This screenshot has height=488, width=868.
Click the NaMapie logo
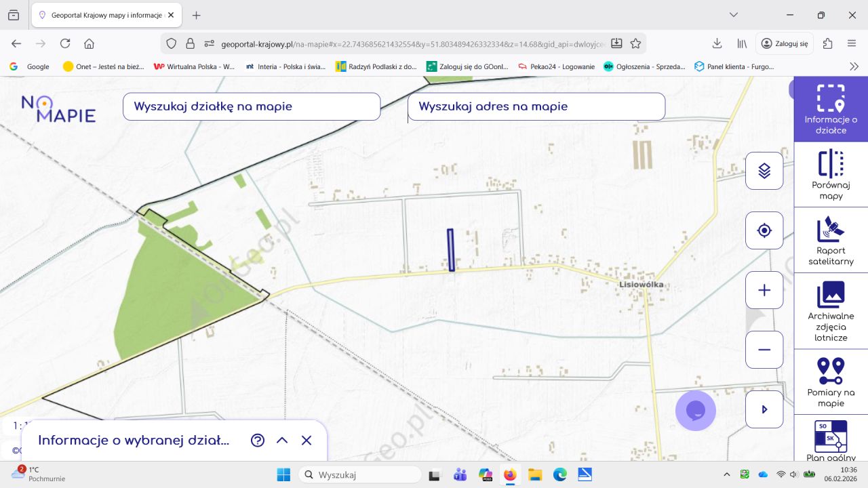(58, 108)
